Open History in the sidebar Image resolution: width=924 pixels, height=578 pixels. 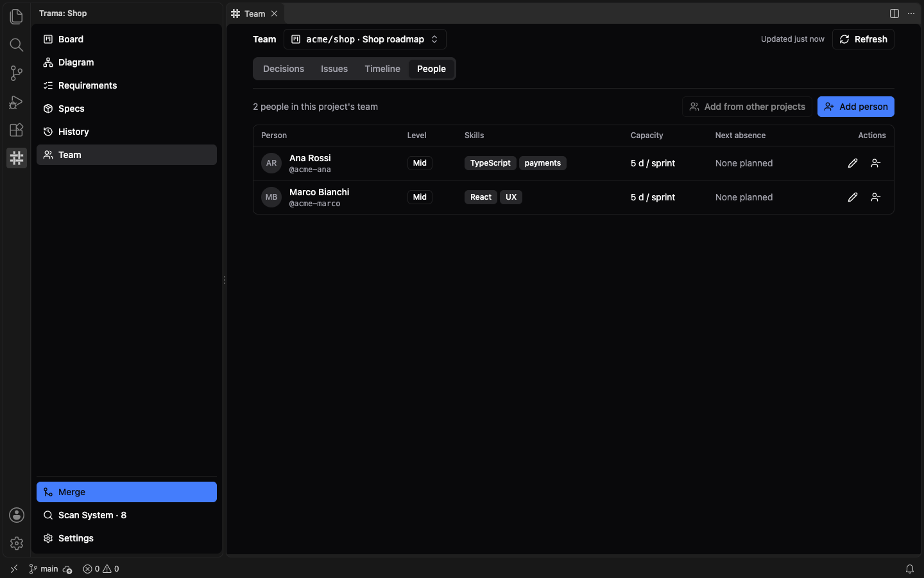126,132
